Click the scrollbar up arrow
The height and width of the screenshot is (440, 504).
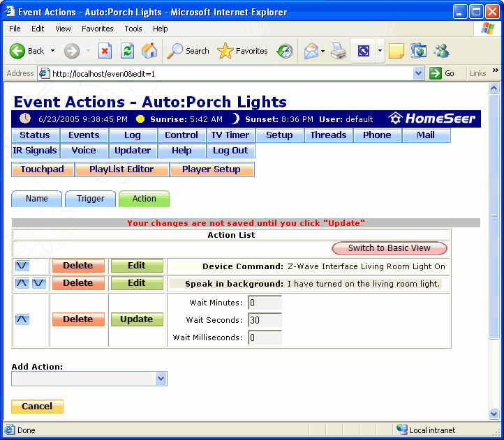[494, 88]
